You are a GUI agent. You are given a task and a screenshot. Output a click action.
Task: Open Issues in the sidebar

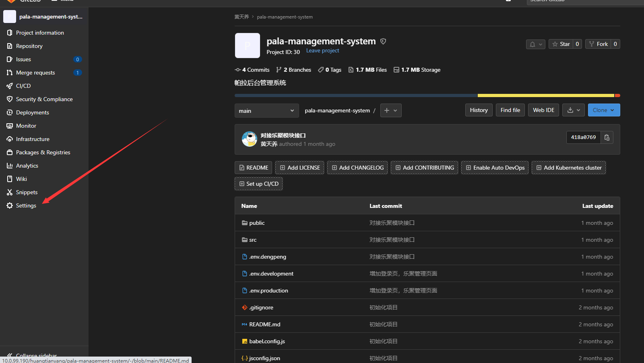tap(23, 59)
